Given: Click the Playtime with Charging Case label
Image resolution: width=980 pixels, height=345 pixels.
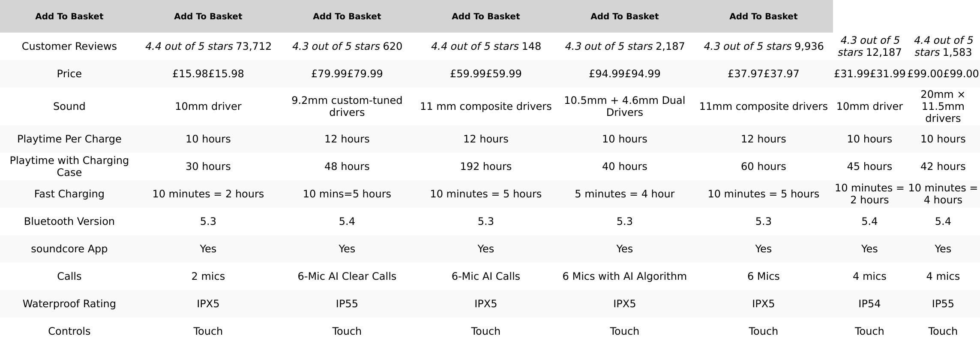Looking at the screenshot, I should 69,166.
